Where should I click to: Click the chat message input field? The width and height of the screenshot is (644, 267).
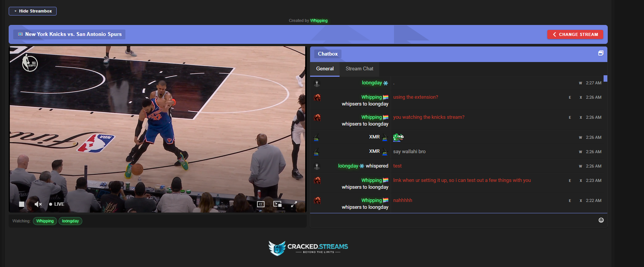(x=453, y=220)
